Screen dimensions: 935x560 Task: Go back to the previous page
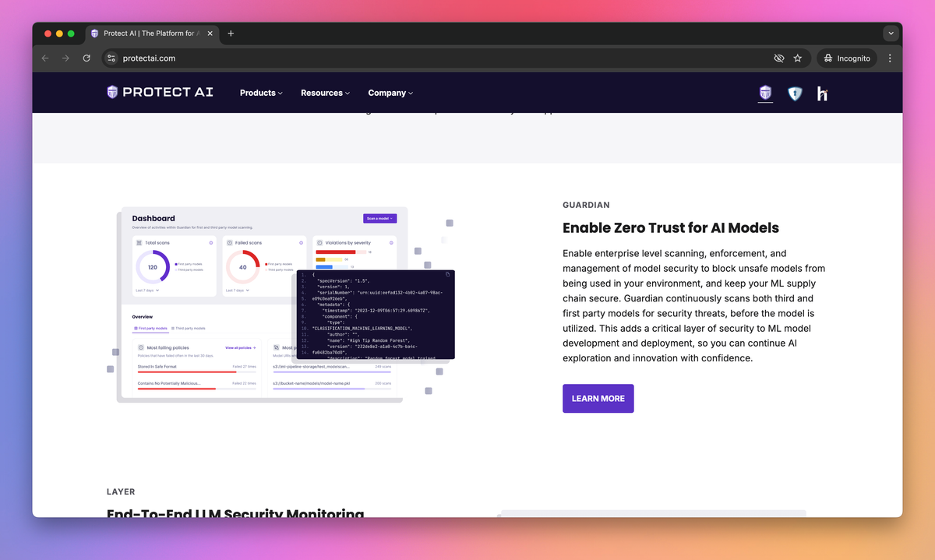45,58
